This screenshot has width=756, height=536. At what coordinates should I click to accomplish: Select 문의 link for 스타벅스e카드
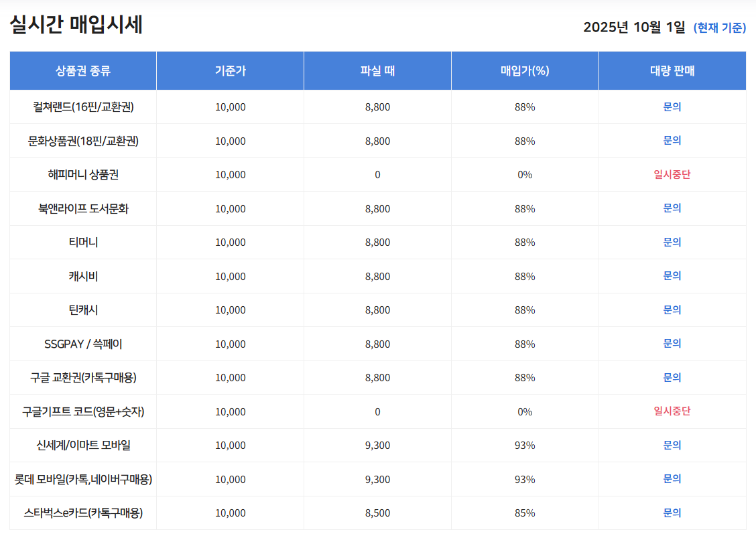[672, 513]
